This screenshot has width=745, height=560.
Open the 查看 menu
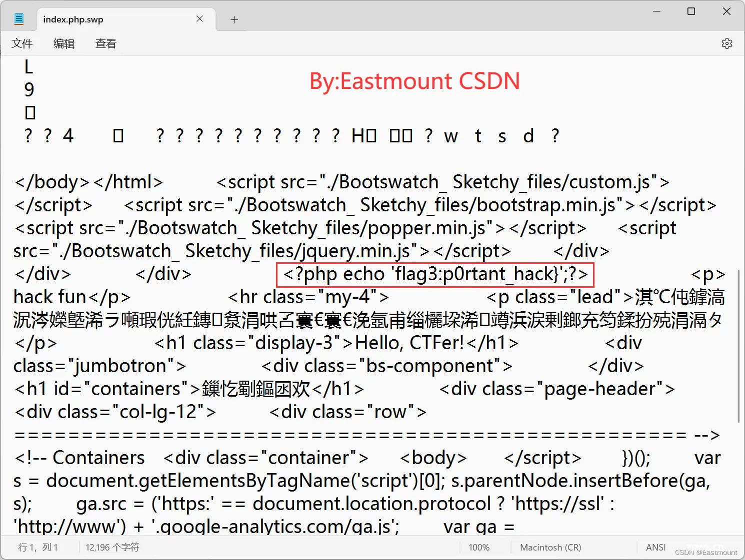click(106, 43)
